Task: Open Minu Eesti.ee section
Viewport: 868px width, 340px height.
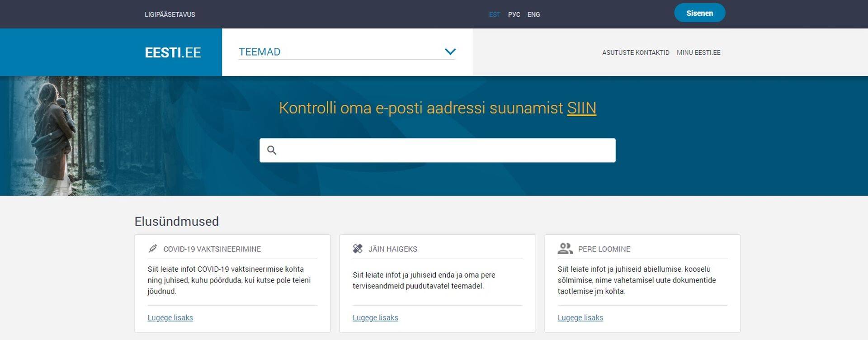Action: tap(698, 52)
